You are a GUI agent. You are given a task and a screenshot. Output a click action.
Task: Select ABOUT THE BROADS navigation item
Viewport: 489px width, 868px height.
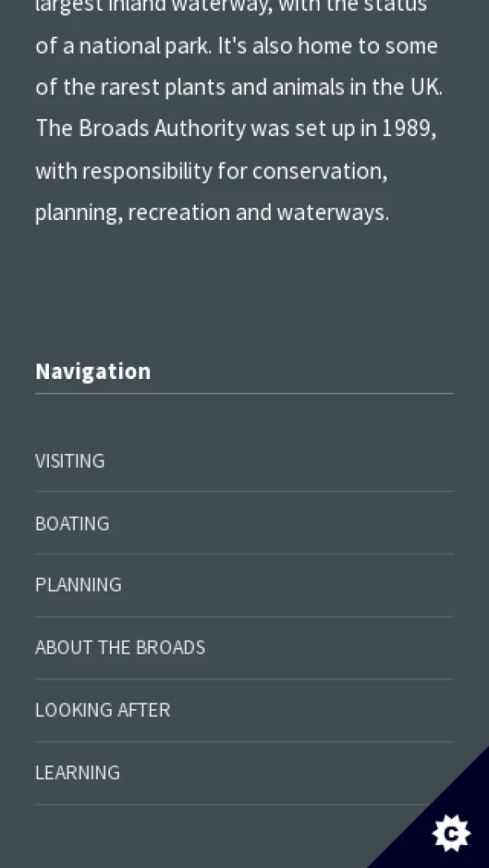[x=120, y=648]
